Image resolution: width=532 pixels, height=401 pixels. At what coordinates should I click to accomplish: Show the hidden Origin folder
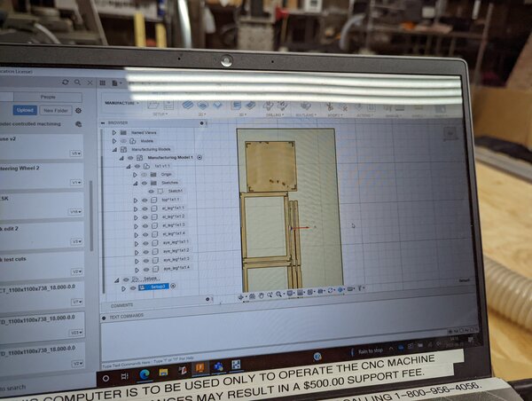[x=145, y=175]
